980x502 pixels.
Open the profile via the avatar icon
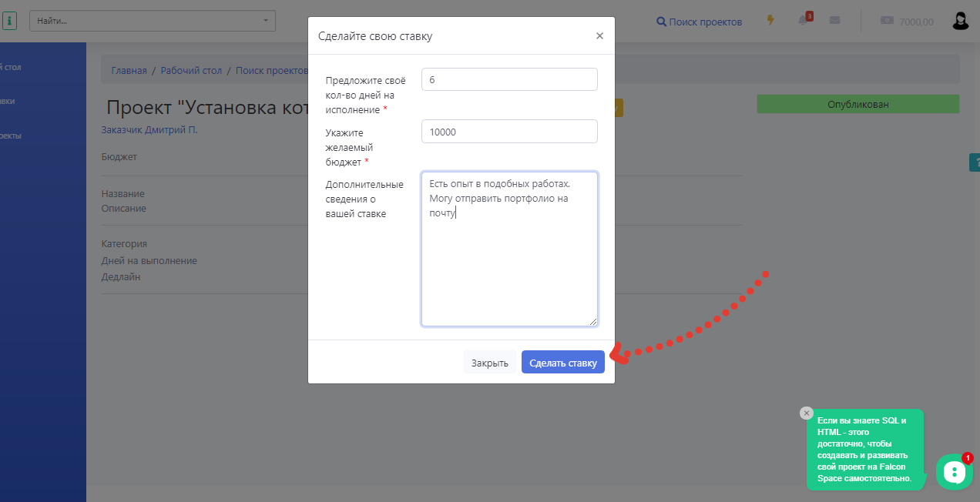point(960,20)
